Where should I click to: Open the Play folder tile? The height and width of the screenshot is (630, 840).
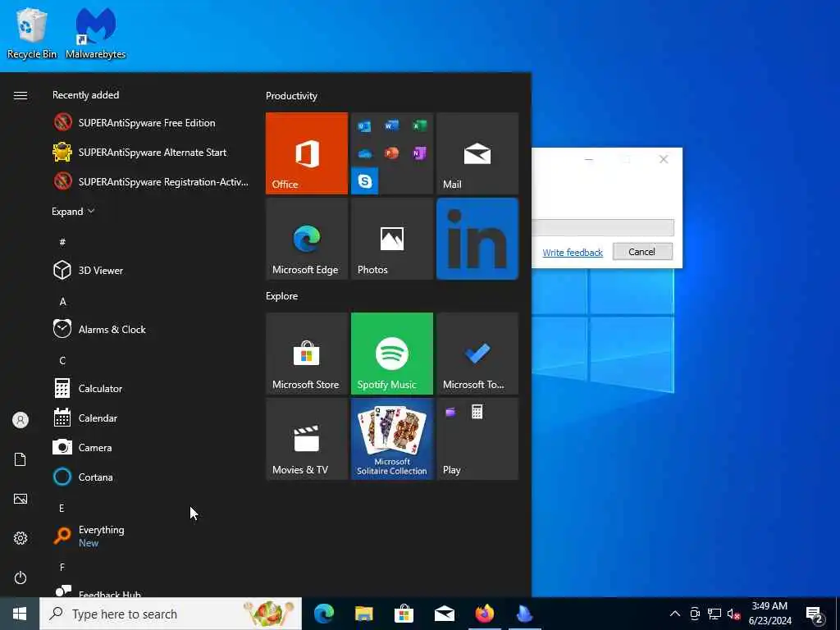(x=477, y=439)
